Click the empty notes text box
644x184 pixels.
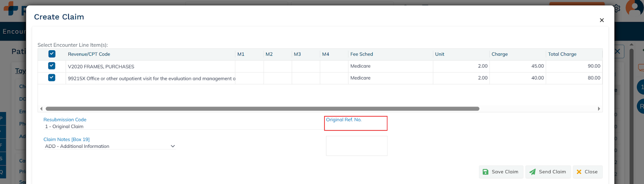pyautogui.click(x=357, y=146)
